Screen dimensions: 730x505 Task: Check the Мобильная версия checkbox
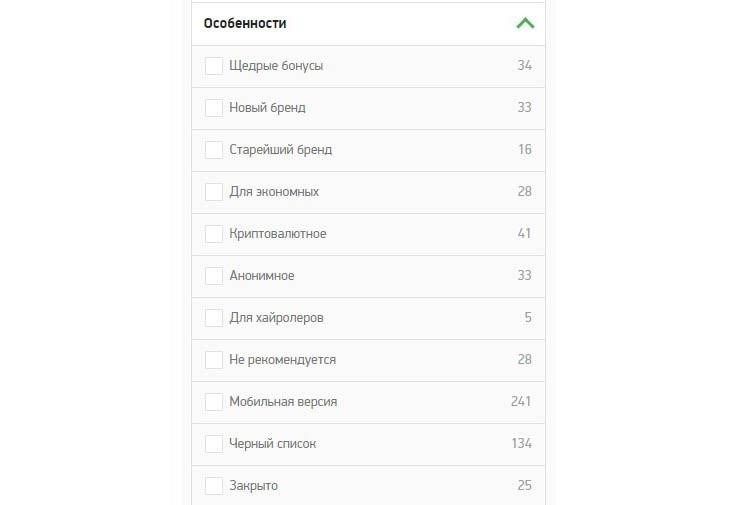tap(214, 402)
